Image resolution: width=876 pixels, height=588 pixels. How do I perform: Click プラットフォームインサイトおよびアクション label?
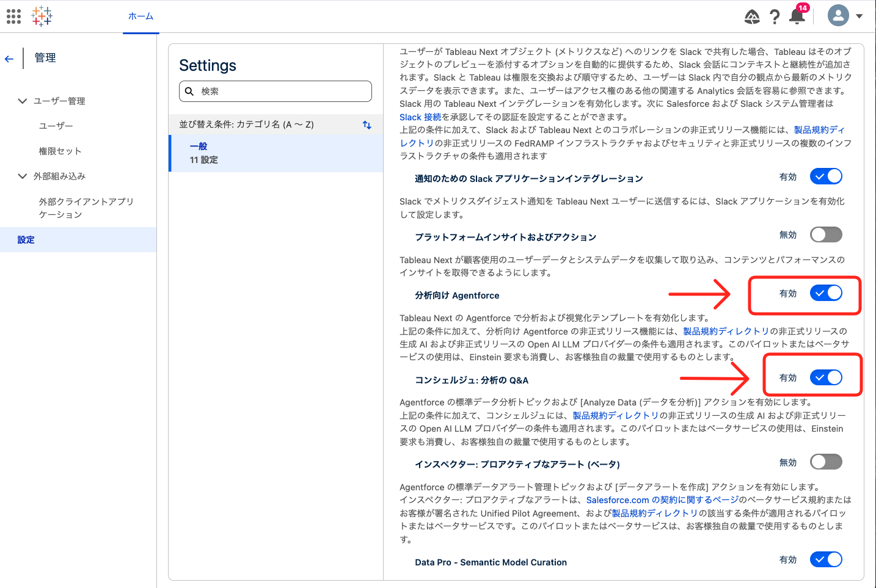tap(505, 237)
